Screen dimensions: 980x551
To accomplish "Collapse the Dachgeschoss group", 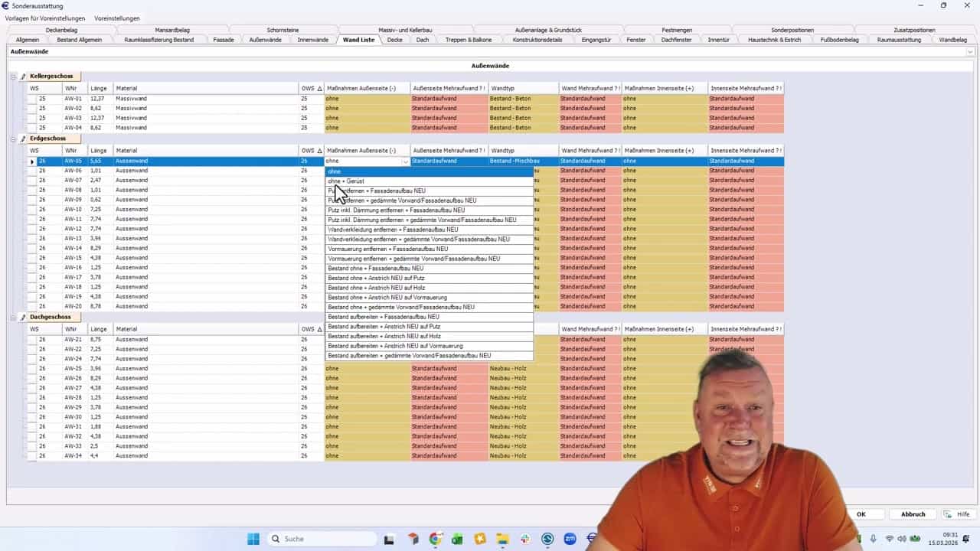I will (13, 318).
